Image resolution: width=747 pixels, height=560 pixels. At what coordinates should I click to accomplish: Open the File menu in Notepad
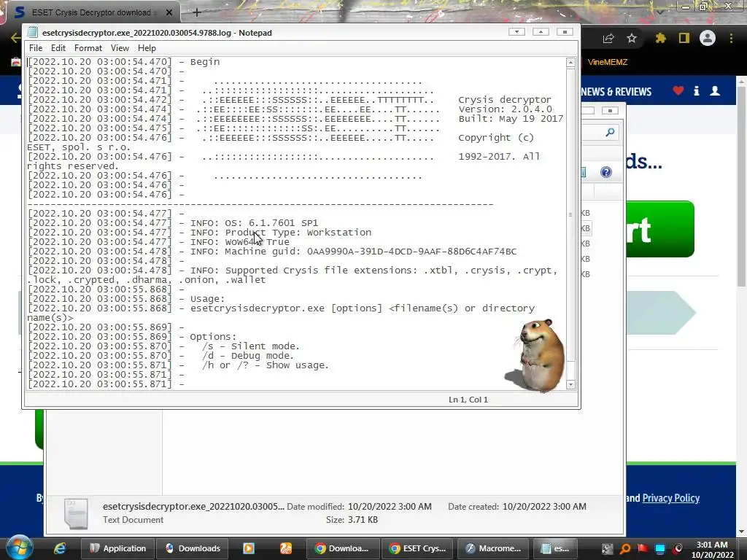[x=36, y=48]
